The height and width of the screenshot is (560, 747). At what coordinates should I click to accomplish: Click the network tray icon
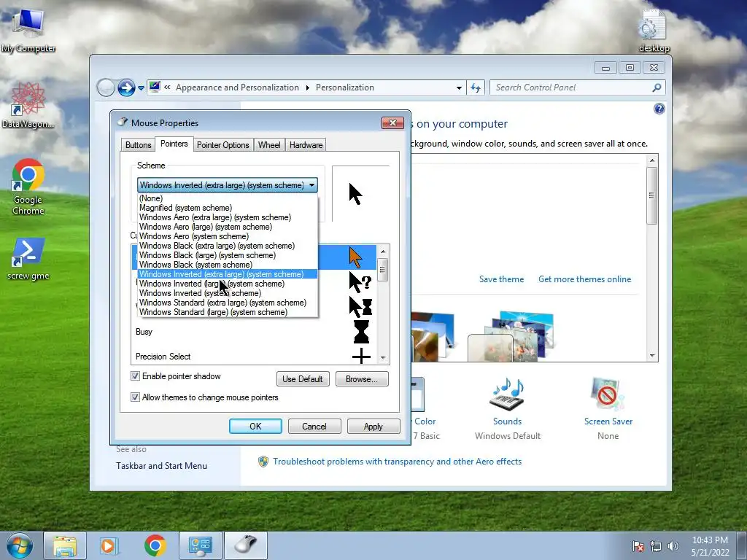pos(656,546)
